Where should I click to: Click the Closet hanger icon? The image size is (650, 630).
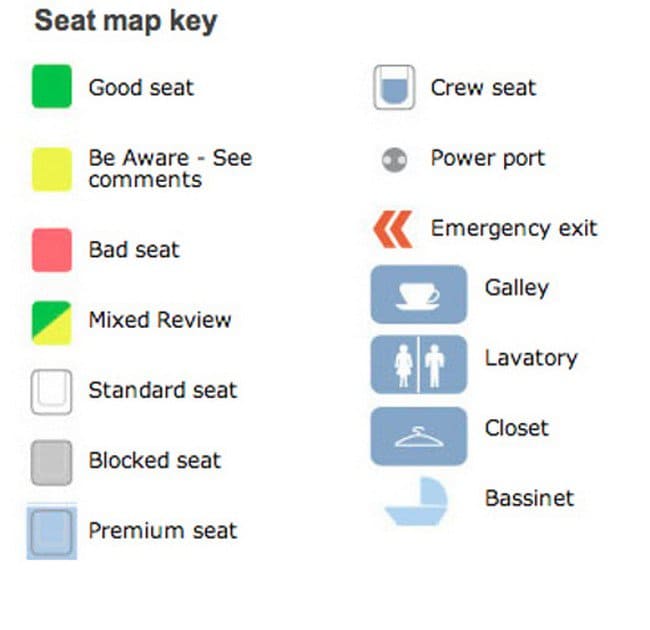tap(418, 435)
